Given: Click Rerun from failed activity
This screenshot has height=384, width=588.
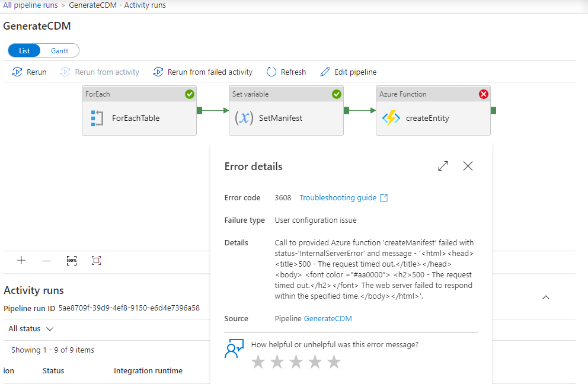Looking at the screenshot, I should point(203,72).
